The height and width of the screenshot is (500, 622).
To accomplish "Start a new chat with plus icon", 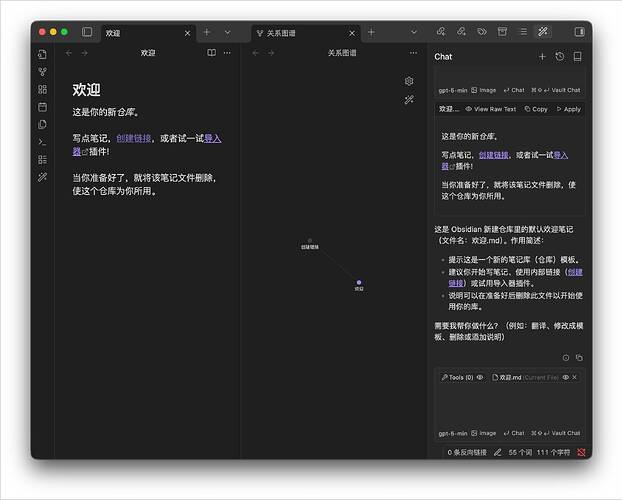I will click(x=542, y=57).
